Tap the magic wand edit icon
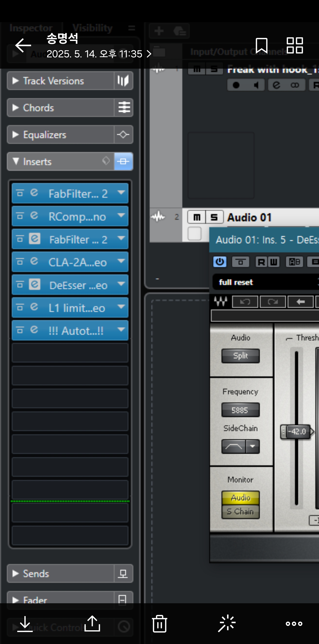Viewport: 319px width, 644px height. (x=227, y=624)
